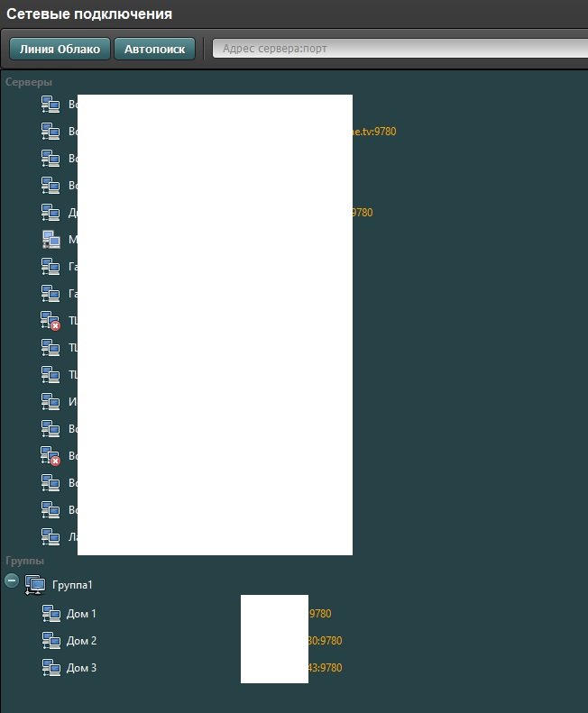This screenshot has width=588, height=713.
Task: Click the server icon beside letter И
Action: tap(51, 402)
